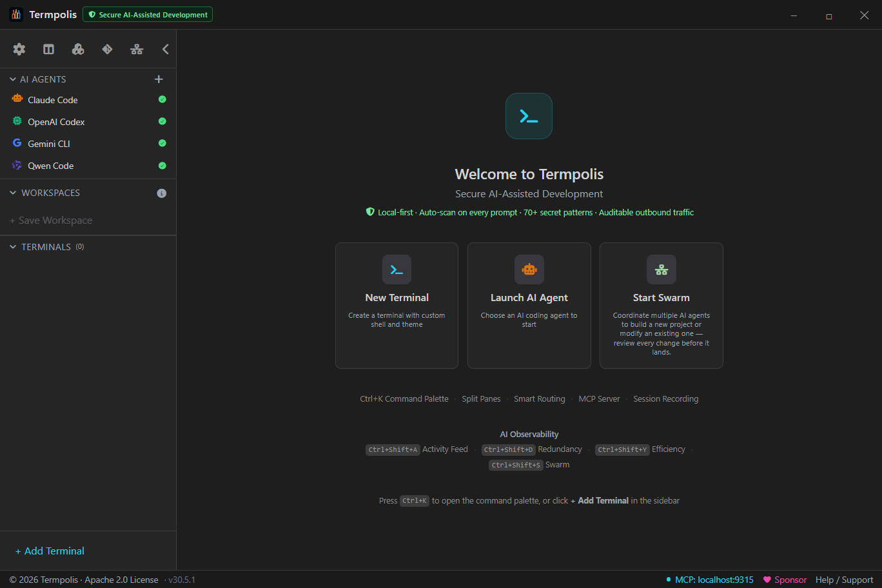Click Gemini CLI's green status check

pyautogui.click(x=162, y=143)
